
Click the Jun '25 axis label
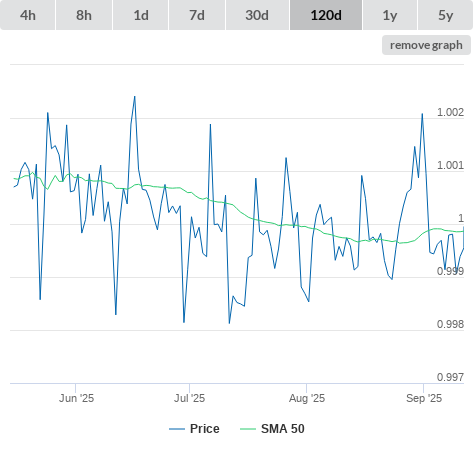(x=76, y=398)
